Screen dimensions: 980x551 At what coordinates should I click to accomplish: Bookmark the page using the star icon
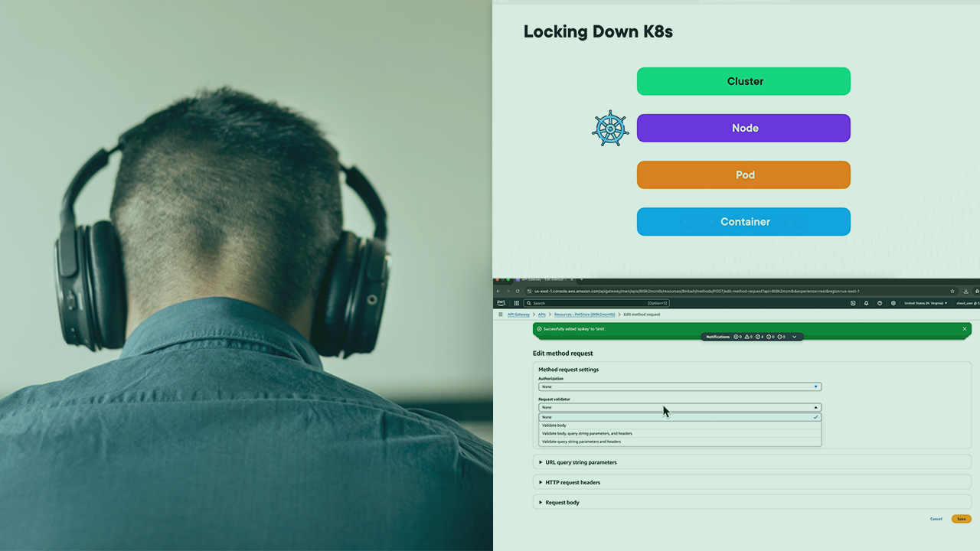(x=952, y=291)
